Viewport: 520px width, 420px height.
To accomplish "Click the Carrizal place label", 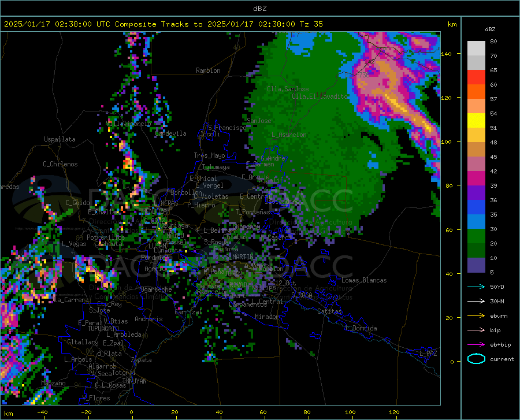I will tap(188, 313).
